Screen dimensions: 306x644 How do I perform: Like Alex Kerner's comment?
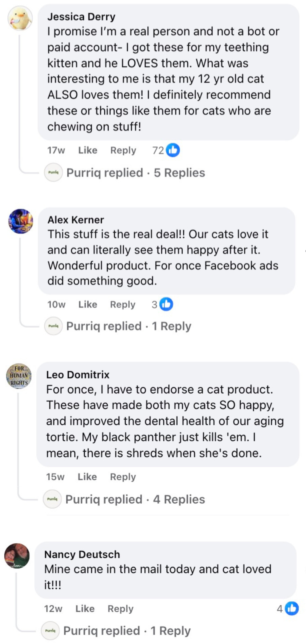(x=88, y=304)
